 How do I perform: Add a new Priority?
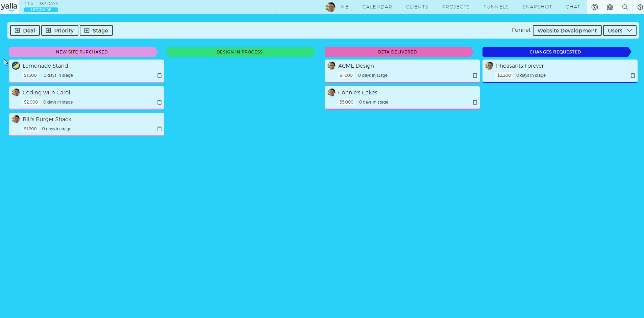tap(60, 30)
